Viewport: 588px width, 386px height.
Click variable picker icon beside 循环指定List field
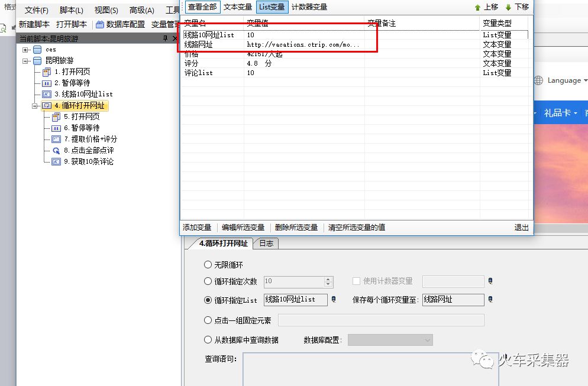334,300
